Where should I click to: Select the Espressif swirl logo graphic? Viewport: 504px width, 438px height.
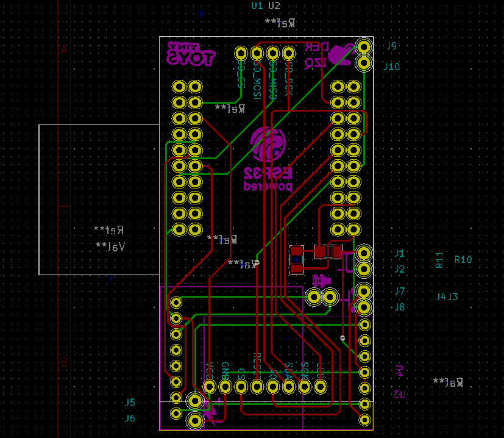[268, 144]
